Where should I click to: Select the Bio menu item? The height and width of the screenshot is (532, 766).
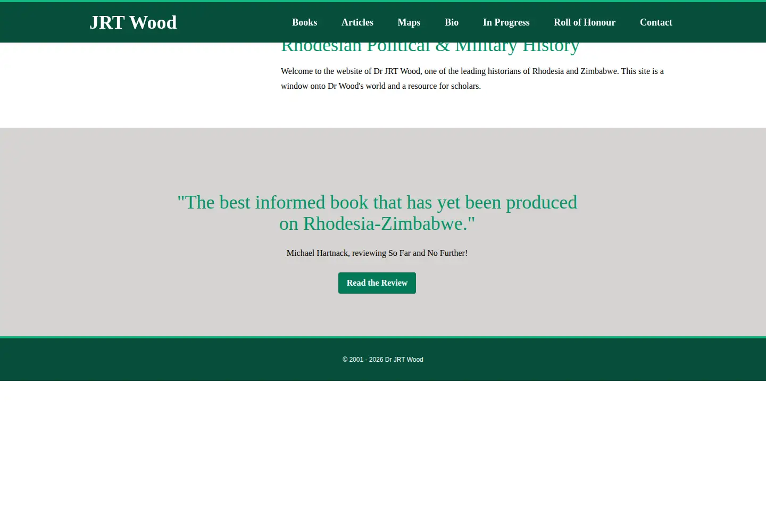(452, 22)
